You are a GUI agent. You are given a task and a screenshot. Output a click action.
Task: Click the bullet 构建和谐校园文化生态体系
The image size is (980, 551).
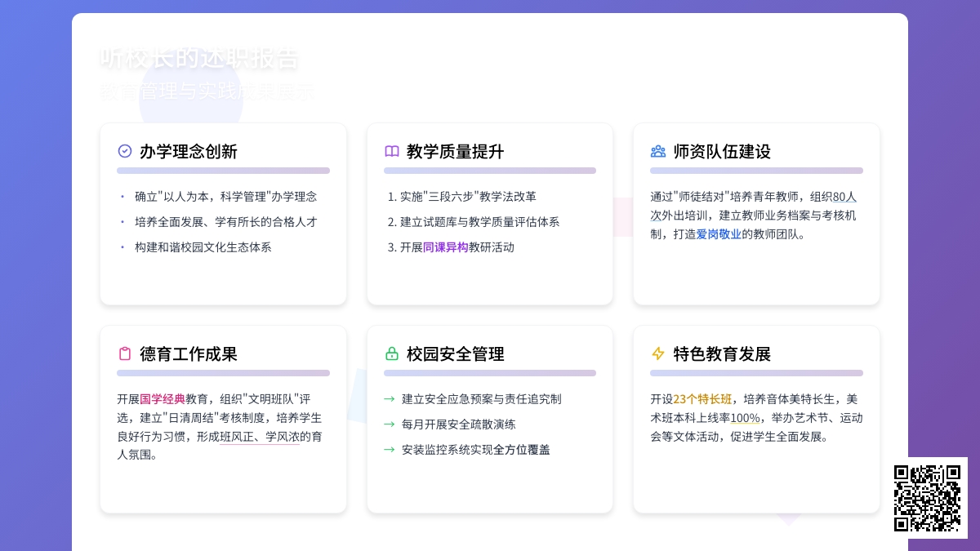(x=203, y=247)
